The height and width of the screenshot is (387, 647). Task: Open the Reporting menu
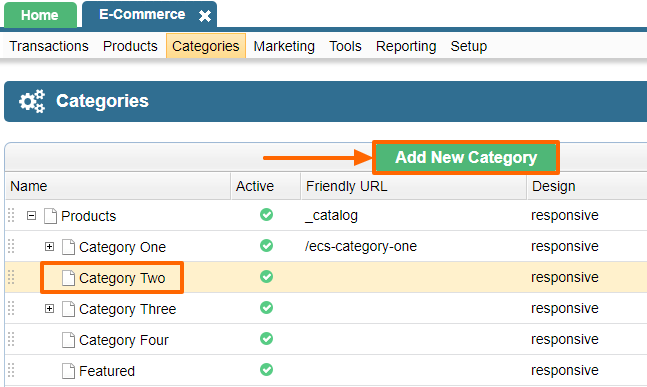click(x=406, y=46)
